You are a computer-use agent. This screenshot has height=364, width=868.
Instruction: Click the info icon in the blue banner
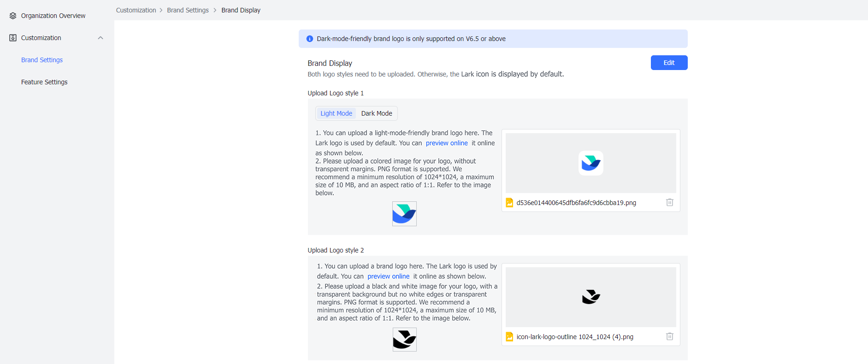click(310, 39)
